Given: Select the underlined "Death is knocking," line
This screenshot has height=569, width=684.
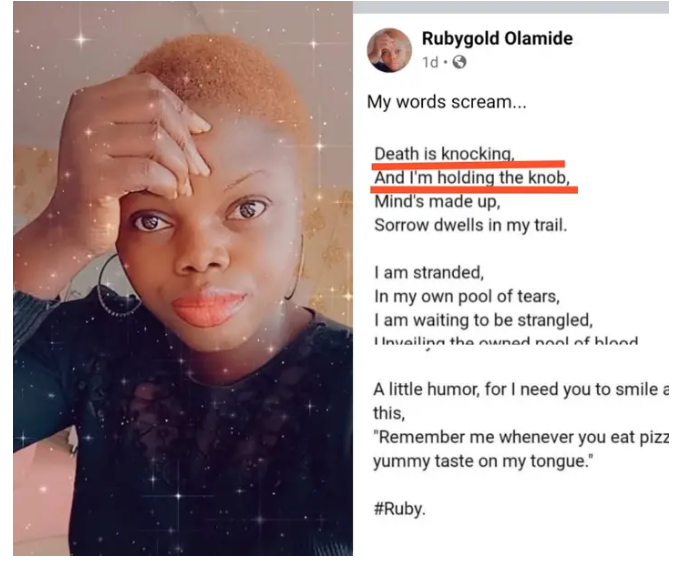Looking at the screenshot, I should [445, 154].
